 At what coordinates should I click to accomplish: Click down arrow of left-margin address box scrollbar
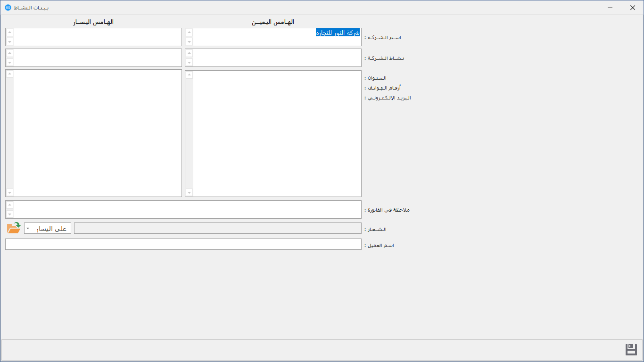pos(9,192)
